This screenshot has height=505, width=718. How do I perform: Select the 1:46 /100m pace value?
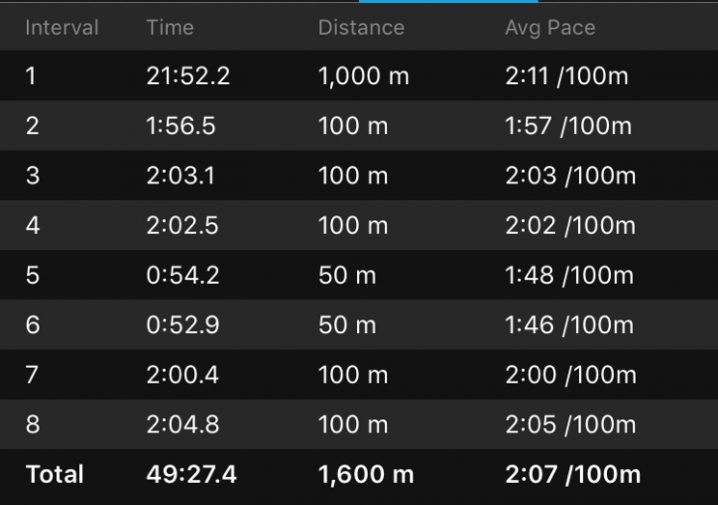point(569,325)
